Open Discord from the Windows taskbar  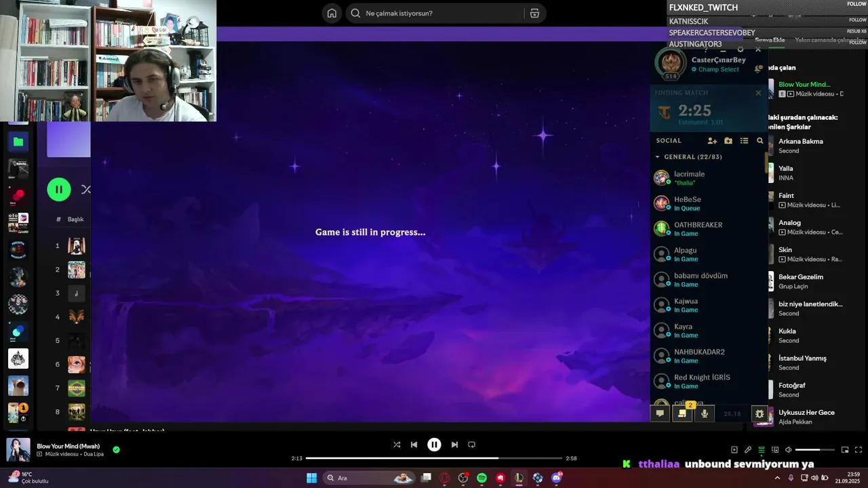coord(557,478)
